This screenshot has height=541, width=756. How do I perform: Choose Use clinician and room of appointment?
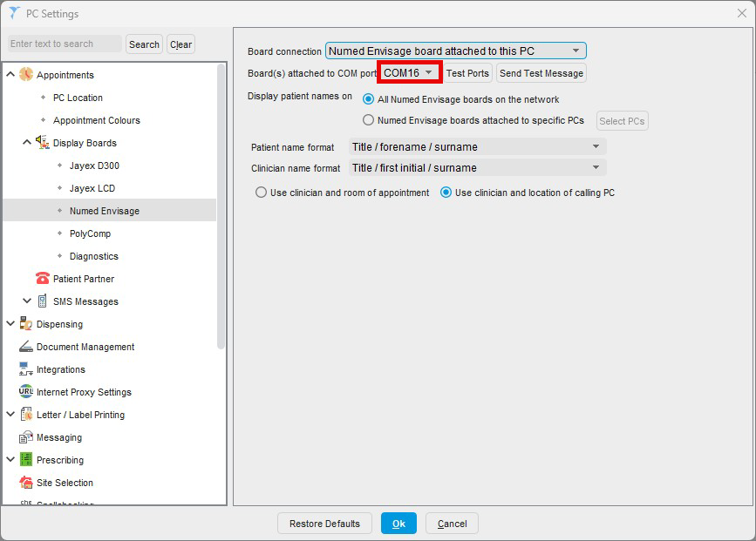click(261, 193)
